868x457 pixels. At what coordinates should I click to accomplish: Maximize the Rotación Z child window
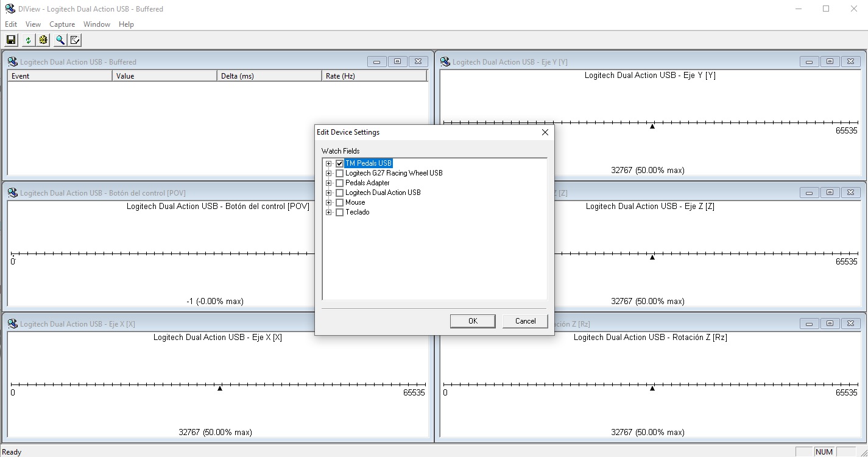click(x=830, y=324)
